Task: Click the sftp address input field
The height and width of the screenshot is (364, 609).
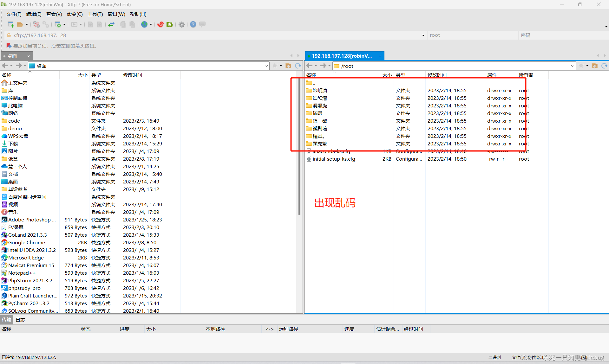Action: pyautogui.click(x=216, y=35)
